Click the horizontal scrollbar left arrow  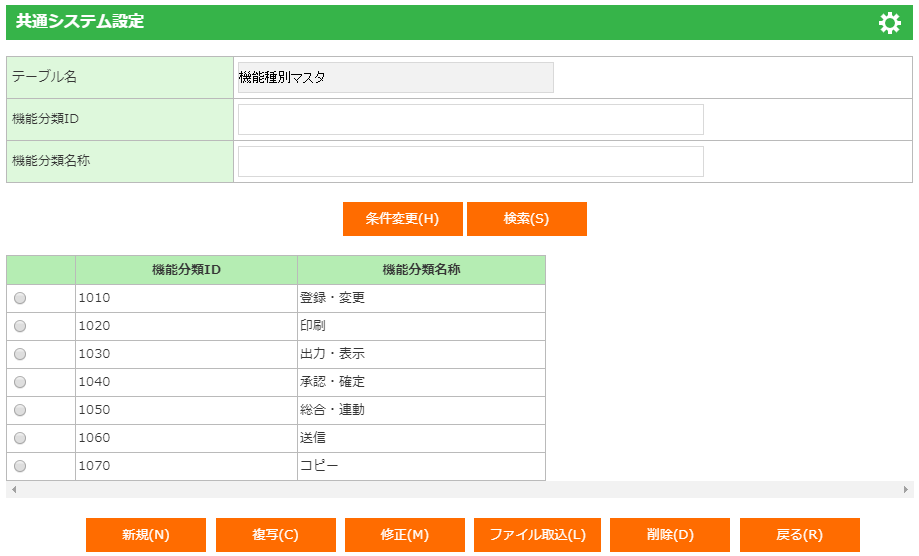pos(13,489)
